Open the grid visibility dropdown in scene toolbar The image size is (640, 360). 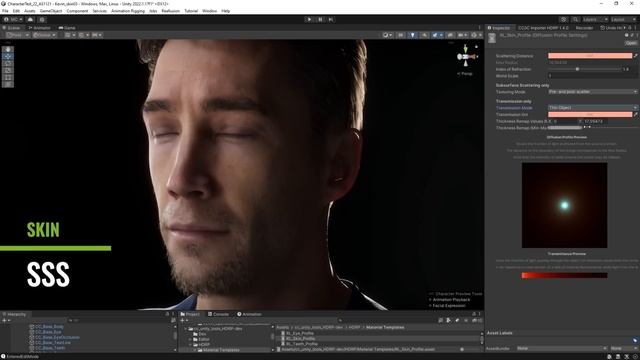[x=69, y=35]
